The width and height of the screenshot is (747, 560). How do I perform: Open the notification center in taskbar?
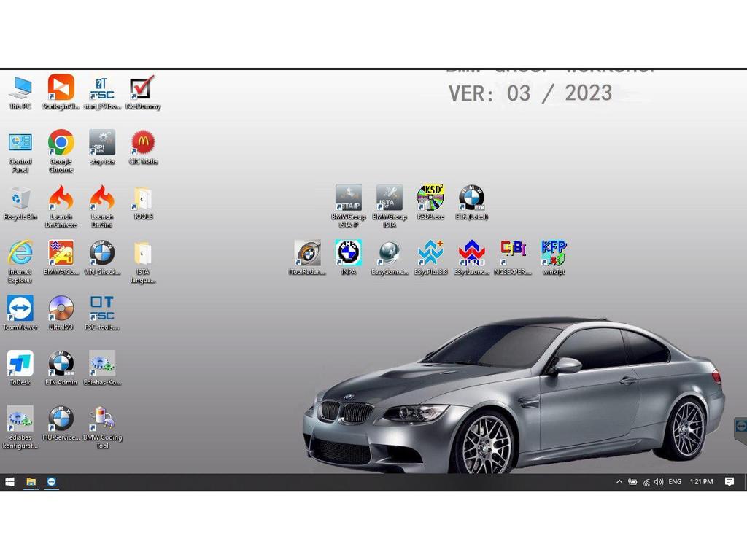(729, 482)
